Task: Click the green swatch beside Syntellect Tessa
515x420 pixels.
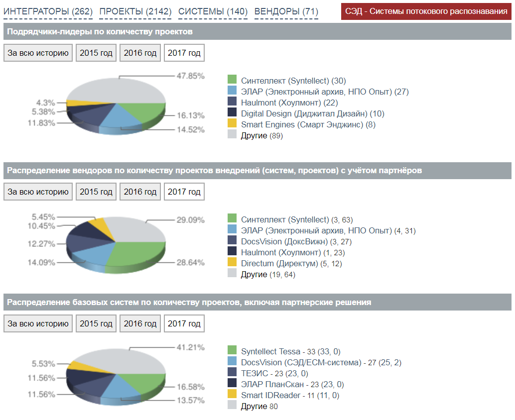Action: tap(232, 350)
